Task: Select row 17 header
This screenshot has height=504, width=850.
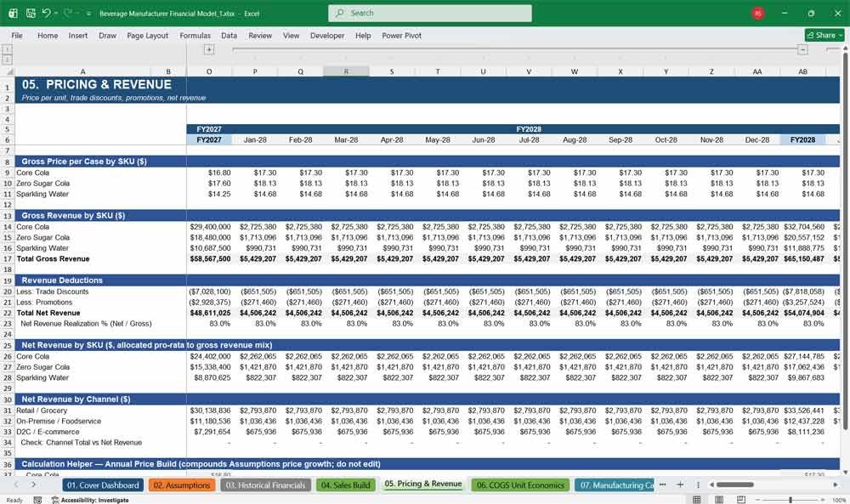Action: click(x=8, y=259)
